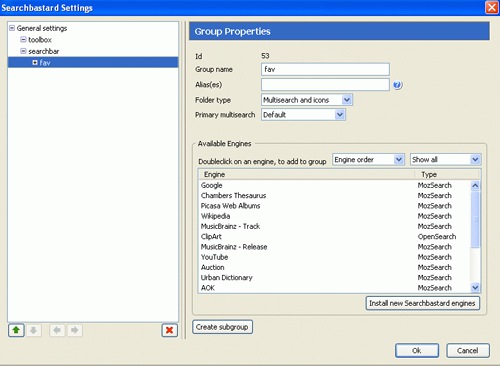The image size is (500, 366).
Task: Select Picasa Web Albums engine row
Action: (x=334, y=206)
